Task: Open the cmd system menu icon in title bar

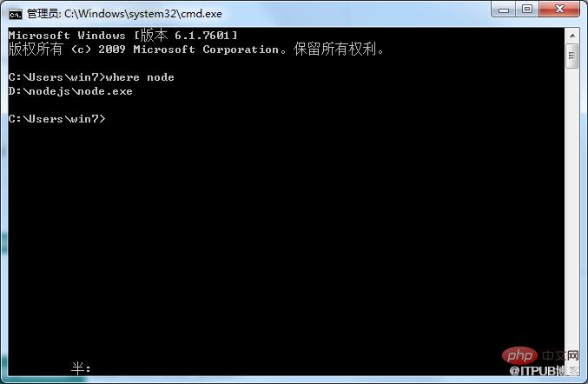Action: [16, 15]
